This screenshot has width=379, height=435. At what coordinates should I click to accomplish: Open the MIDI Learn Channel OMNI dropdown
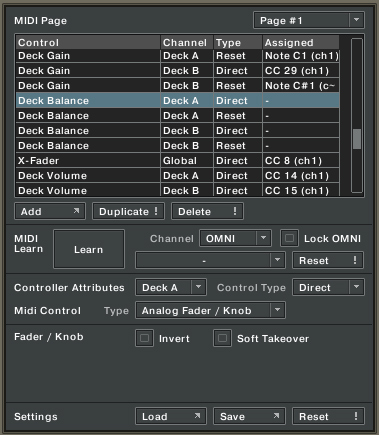[x=235, y=238]
